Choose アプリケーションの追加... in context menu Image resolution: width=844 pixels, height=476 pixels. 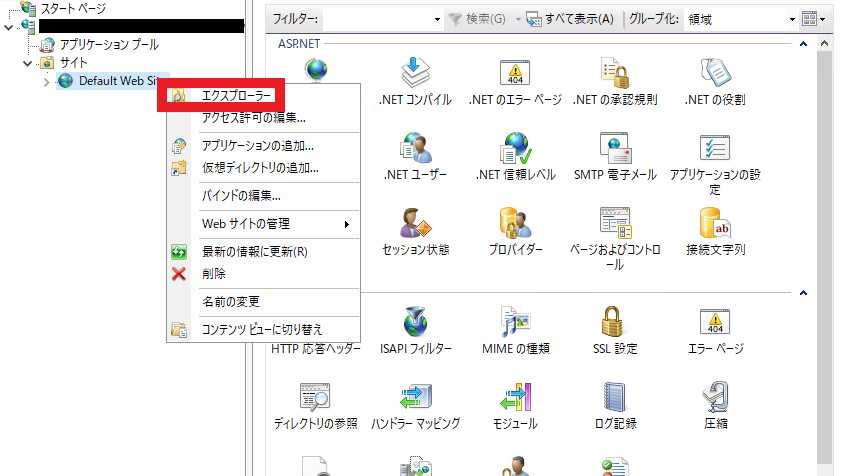(263, 145)
